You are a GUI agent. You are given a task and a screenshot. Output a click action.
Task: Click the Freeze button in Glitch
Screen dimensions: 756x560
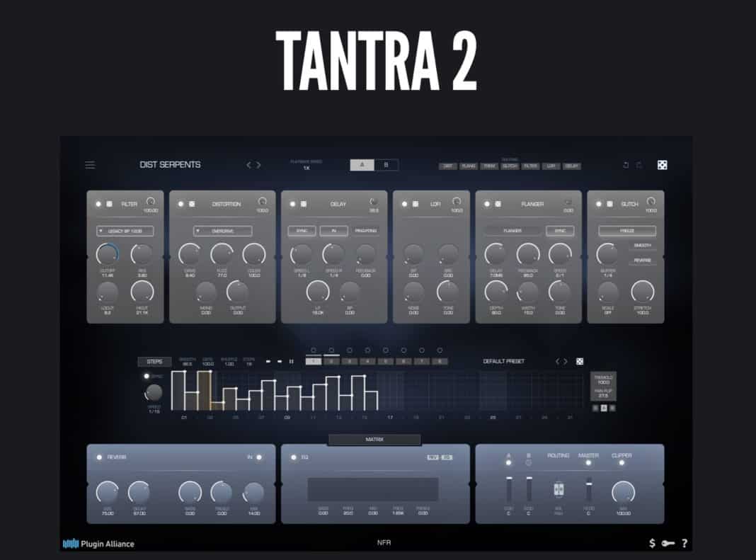[x=627, y=231]
